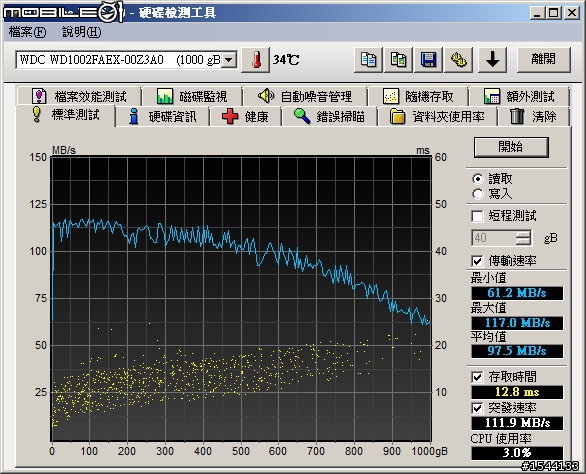586x474 pixels.
Task: Click the 34℃ temperature reading
Action: coord(286,60)
